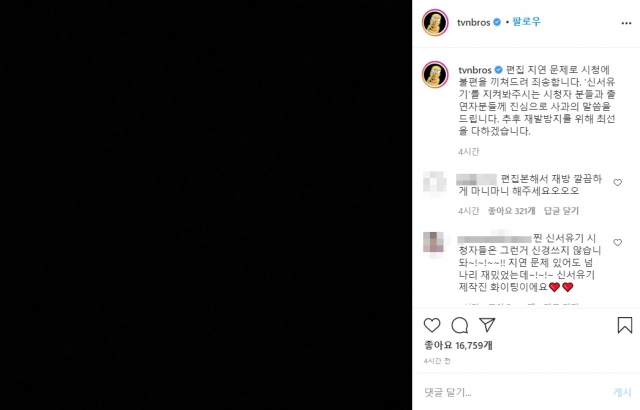The width and height of the screenshot is (640, 410).
Task: Open second commenter's blurred avatar
Action: tap(434, 245)
